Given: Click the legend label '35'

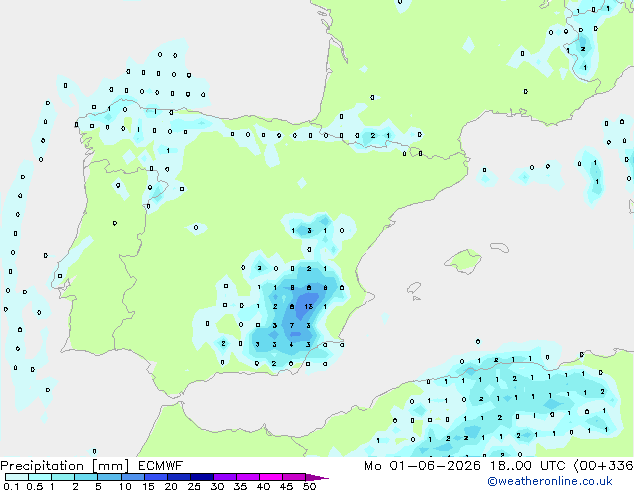Looking at the screenshot, I should (240, 486).
